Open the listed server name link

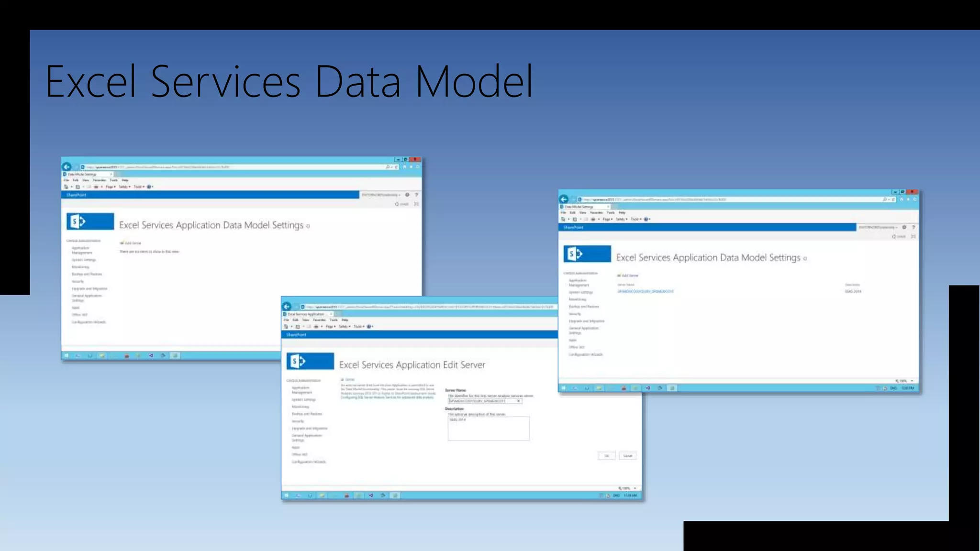click(x=646, y=291)
